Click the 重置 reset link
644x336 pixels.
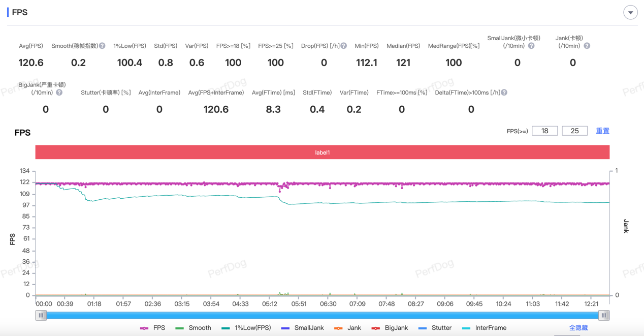point(602,131)
